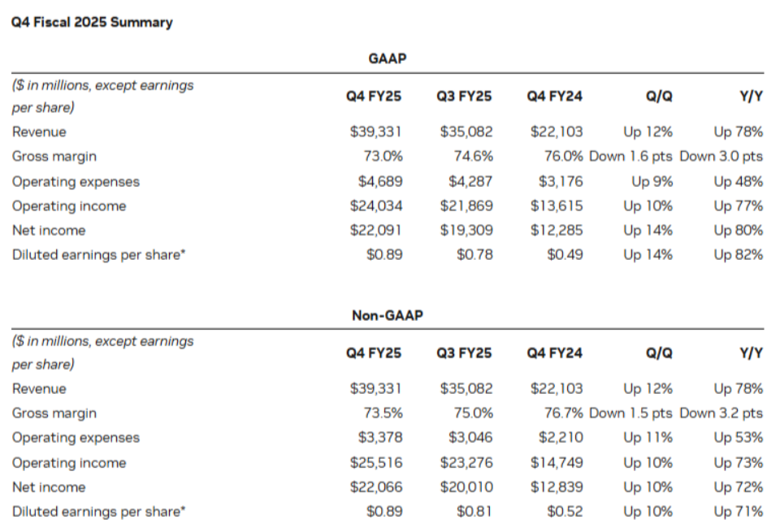Click GAAP gross margin value 73.0%

383,157
